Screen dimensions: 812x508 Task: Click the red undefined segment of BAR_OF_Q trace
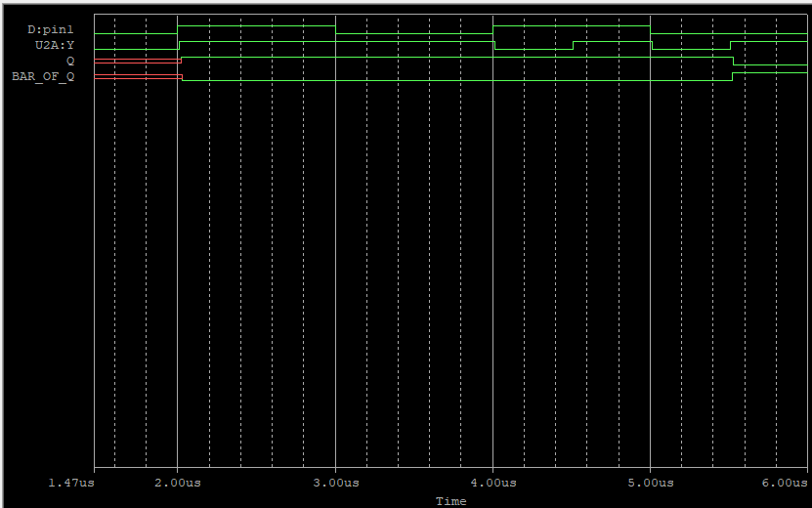pyautogui.click(x=138, y=76)
